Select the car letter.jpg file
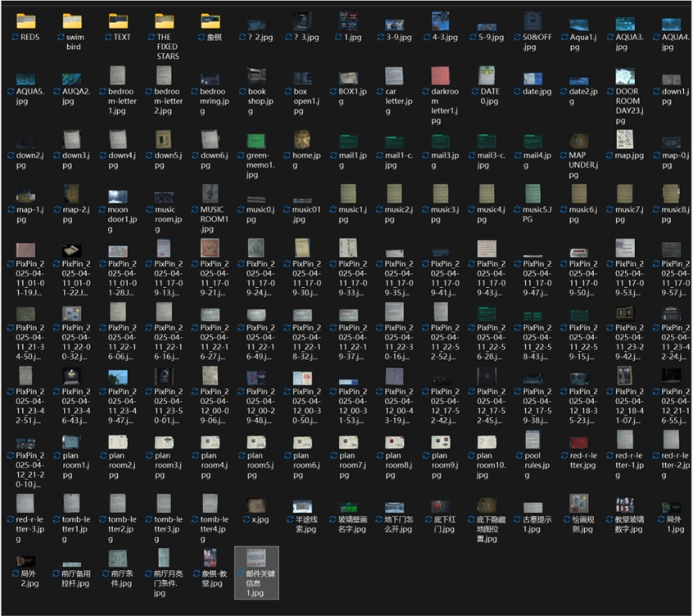693x616 pixels. tap(394, 91)
